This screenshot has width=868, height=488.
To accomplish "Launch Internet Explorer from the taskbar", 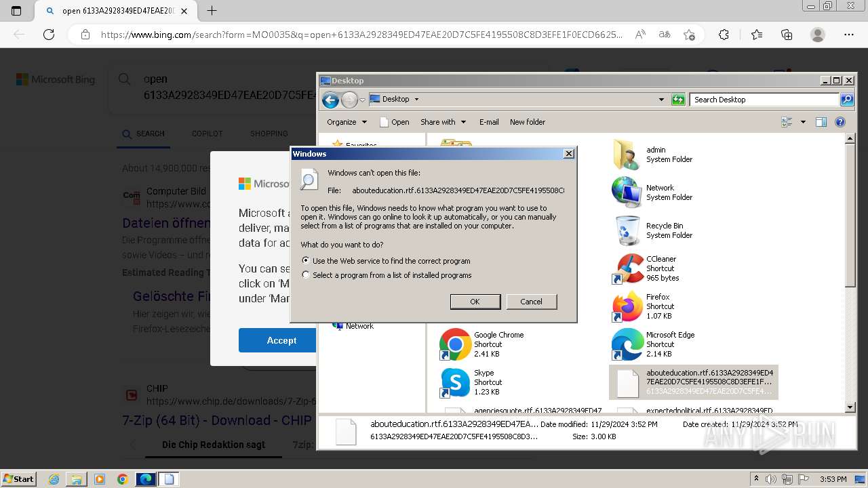I will 54,479.
